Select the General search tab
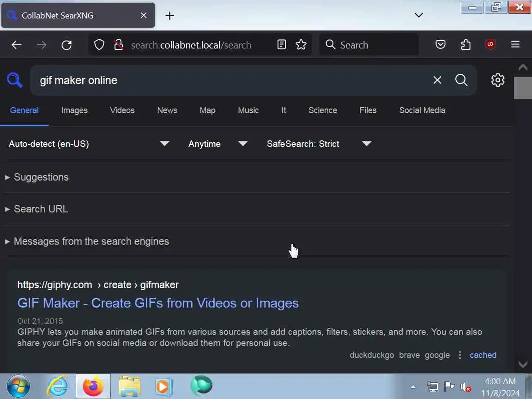Viewport: 532px width, 399px height. (24, 110)
